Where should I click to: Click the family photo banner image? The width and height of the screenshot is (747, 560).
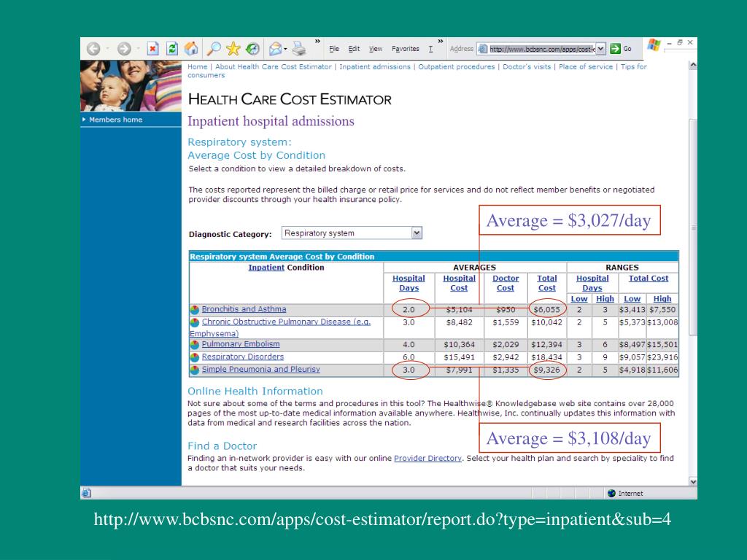[131, 86]
